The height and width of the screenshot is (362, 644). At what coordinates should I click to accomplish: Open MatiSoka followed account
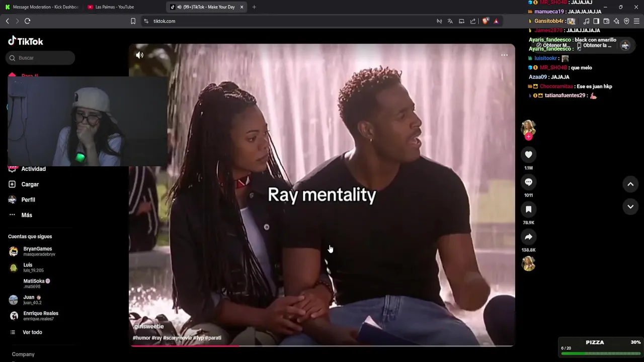(x=37, y=284)
